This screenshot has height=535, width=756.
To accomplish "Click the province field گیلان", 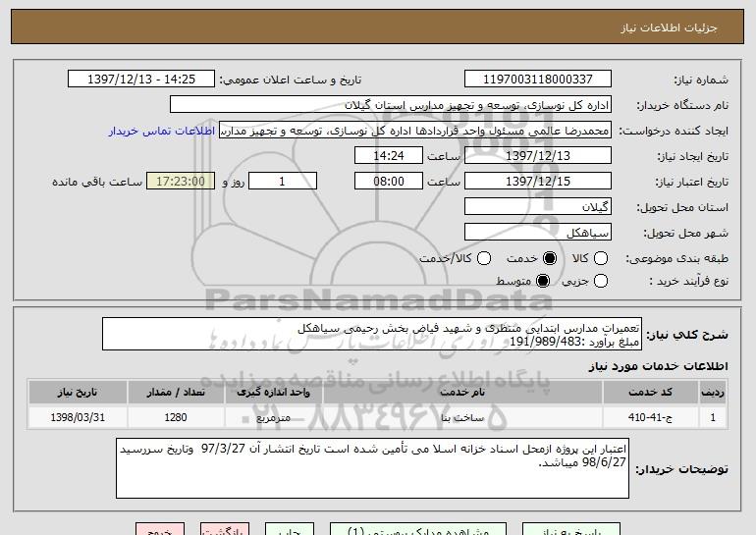I will click(x=538, y=207).
